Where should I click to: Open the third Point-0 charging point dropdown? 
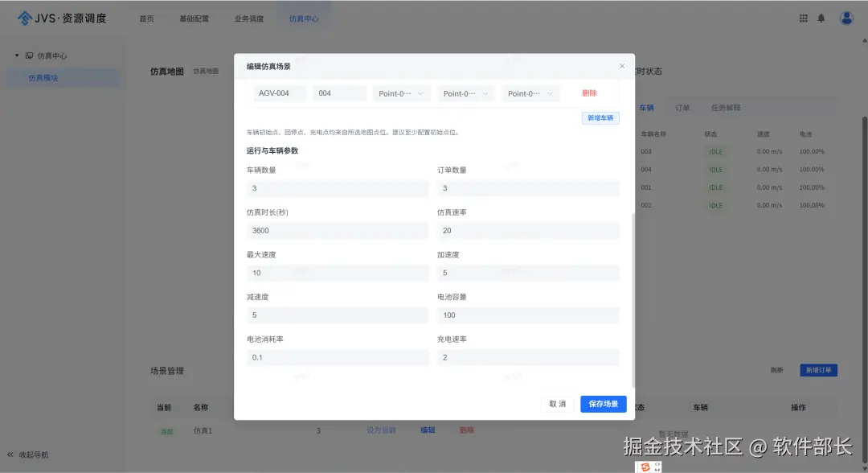[530, 93]
